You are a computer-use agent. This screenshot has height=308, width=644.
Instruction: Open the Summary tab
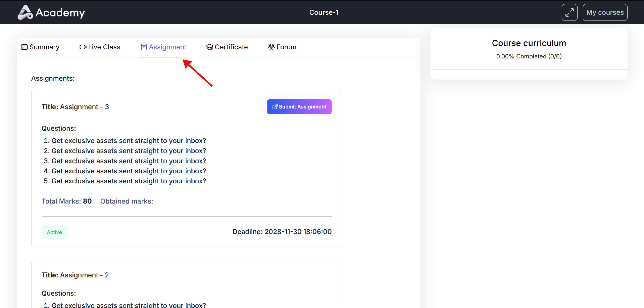coord(44,47)
